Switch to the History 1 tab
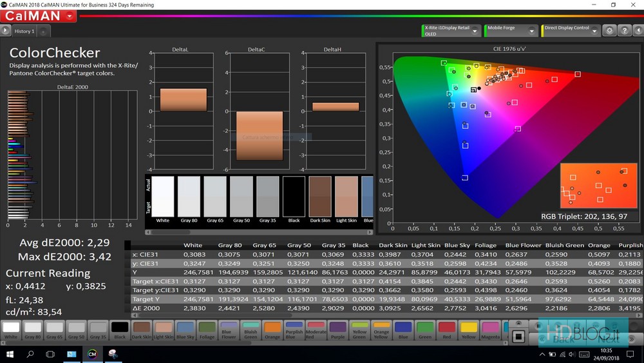The image size is (644, 363). click(x=24, y=31)
